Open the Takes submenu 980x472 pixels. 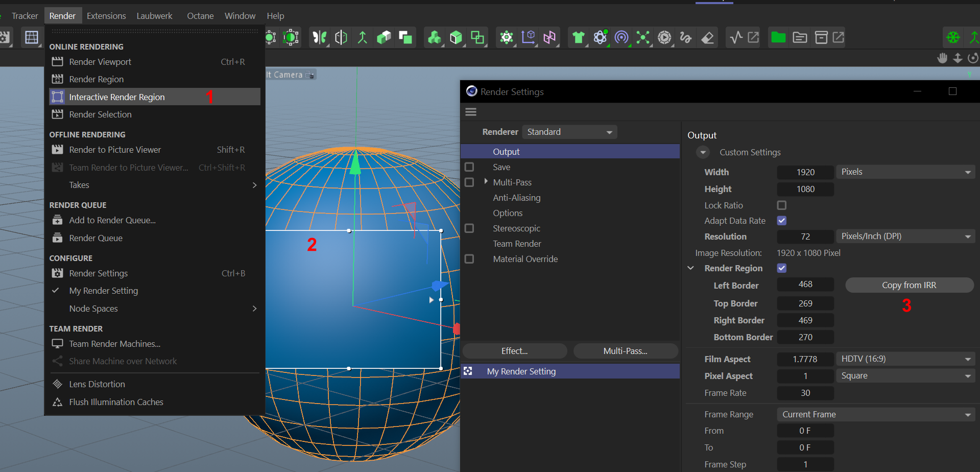(155, 185)
